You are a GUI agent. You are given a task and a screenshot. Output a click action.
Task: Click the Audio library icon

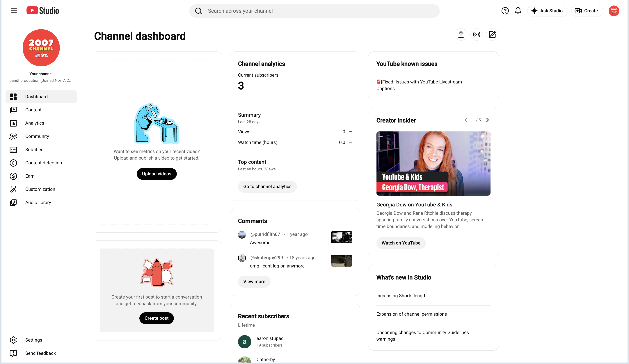[13, 202]
